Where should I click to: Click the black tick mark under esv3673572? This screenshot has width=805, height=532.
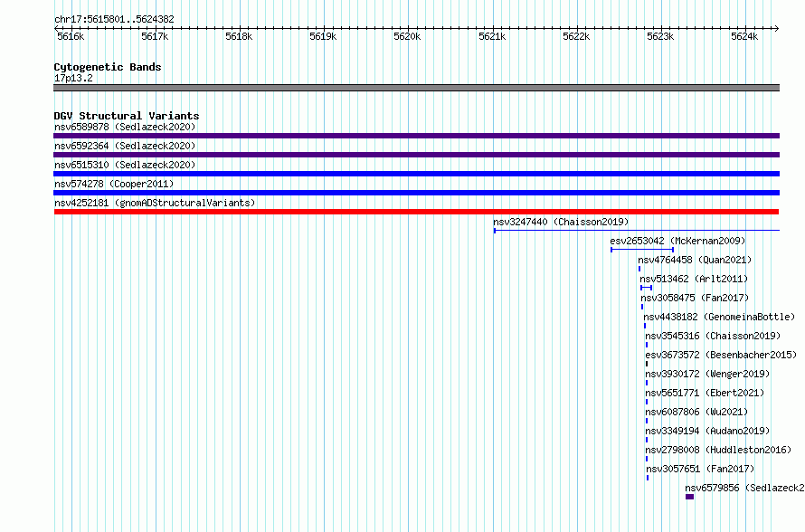(x=647, y=364)
